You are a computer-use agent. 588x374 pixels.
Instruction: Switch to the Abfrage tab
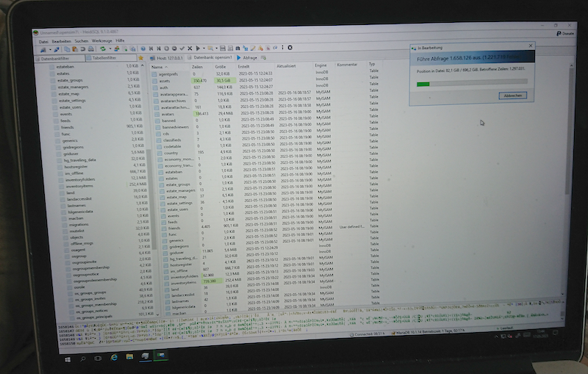pos(249,58)
